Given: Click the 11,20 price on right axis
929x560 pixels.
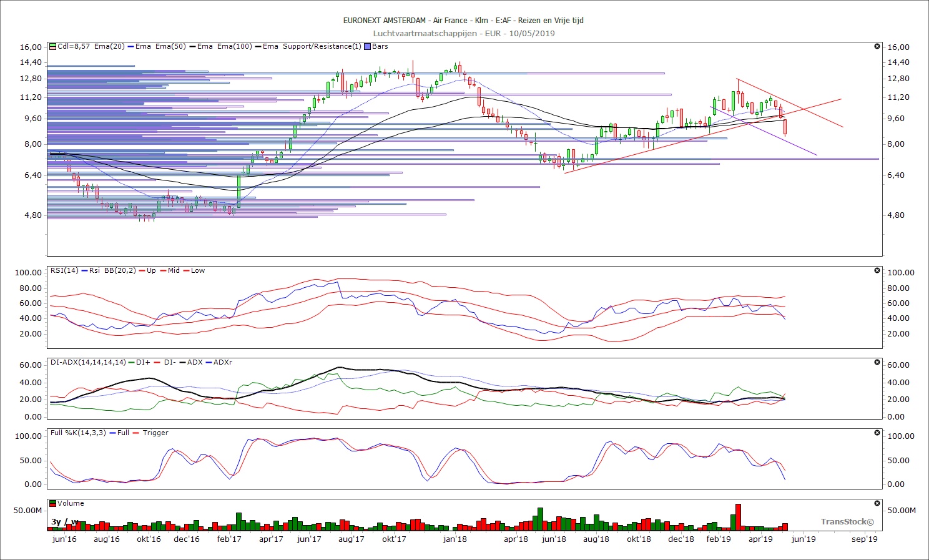Looking at the screenshot, I should pos(898,97).
